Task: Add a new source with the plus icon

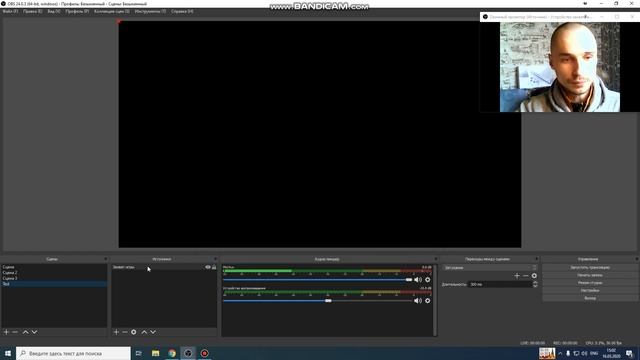Action: [x=116, y=332]
